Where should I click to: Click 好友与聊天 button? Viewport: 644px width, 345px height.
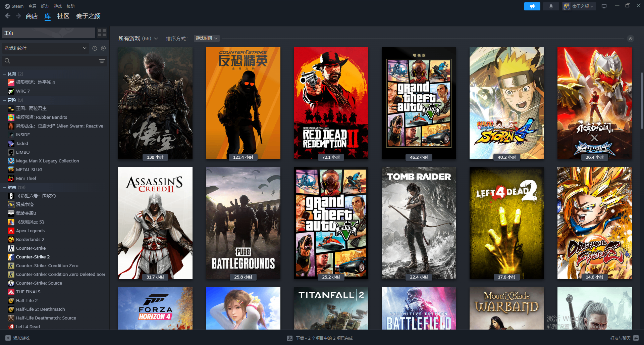[x=620, y=338]
